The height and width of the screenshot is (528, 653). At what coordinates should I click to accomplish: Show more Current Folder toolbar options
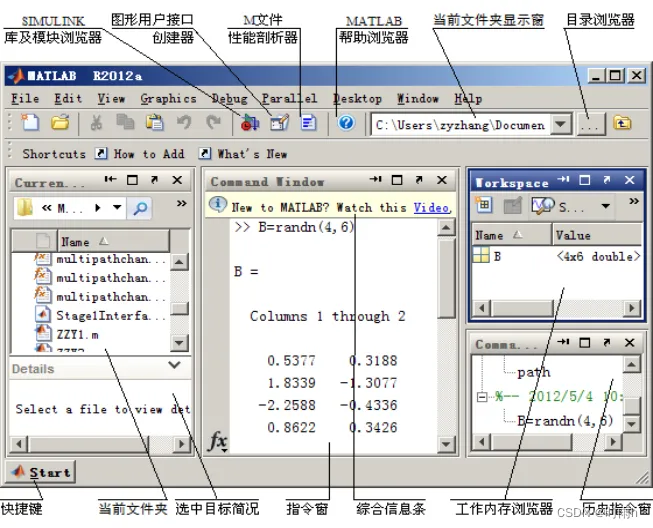181,203
